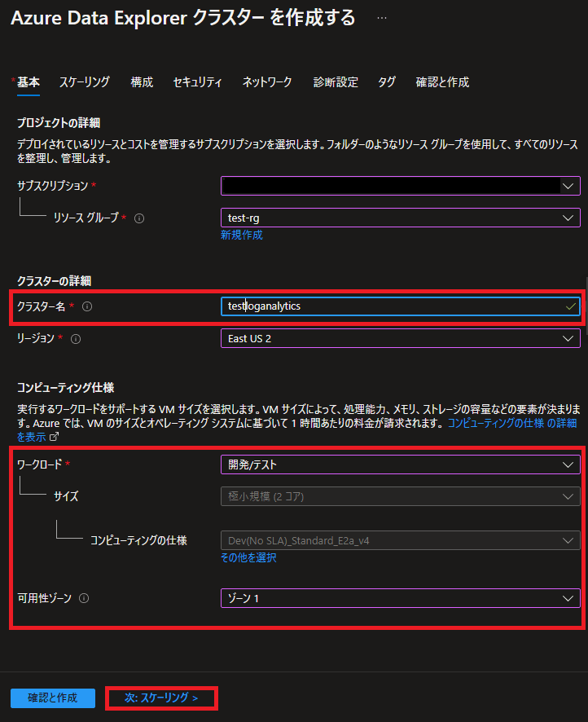Click the サブスクリプション label
This screenshot has height=722, width=588.
pyautogui.click(x=52, y=186)
